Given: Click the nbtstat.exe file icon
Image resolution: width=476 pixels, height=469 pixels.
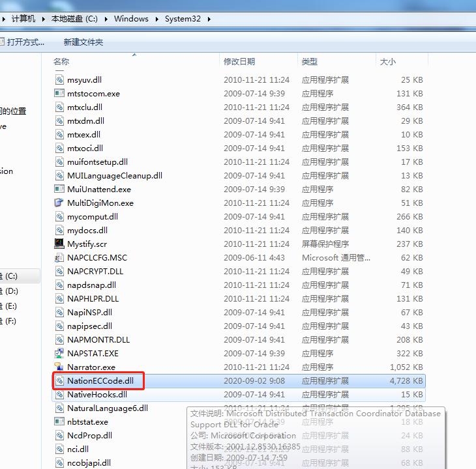Looking at the screenshot, I should pos(60,422).
